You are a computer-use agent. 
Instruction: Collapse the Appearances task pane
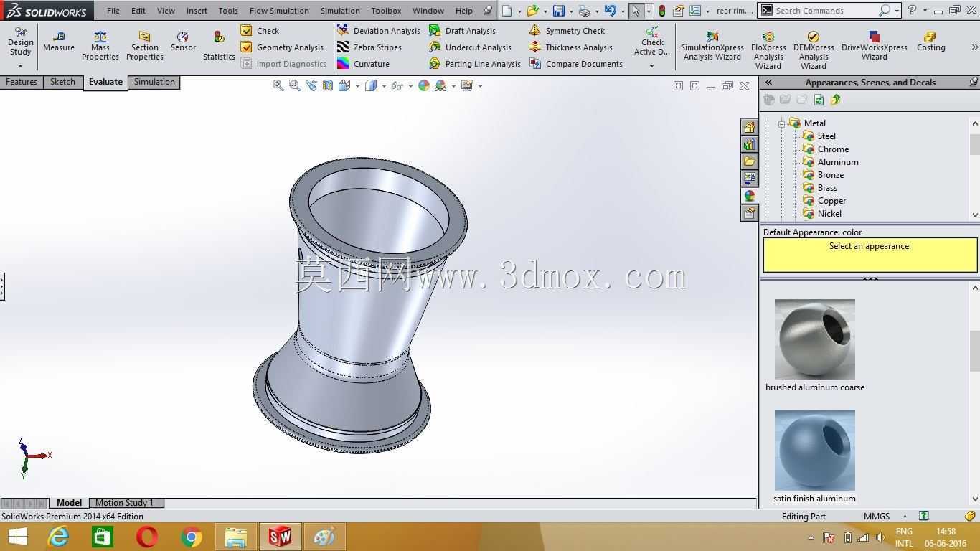(x=768, y=83)
